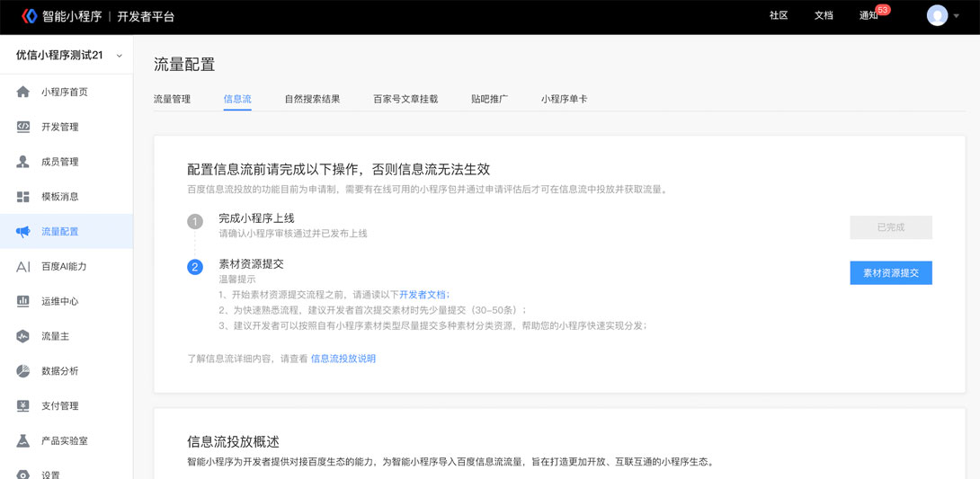Open the 模板消息 grid icon
This screenshot has height=479, width=980.
point(23,197)
